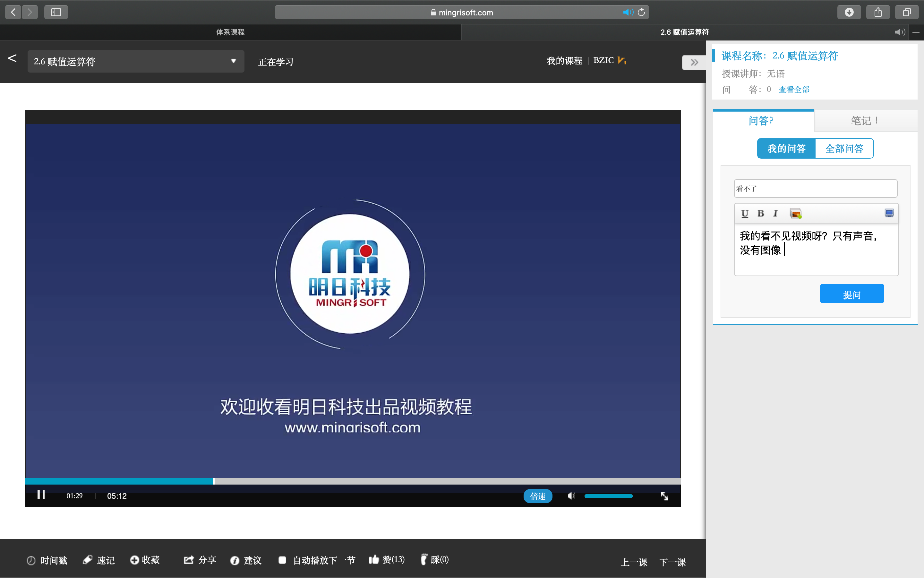Focus question title field with 看不了

point(816,188)
